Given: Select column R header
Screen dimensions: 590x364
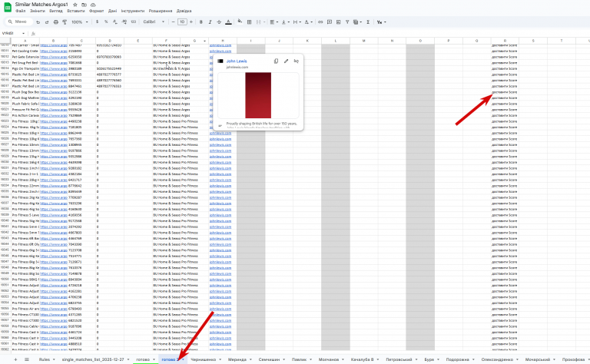Looking at the screenshot, I should [x=505, y=41].
